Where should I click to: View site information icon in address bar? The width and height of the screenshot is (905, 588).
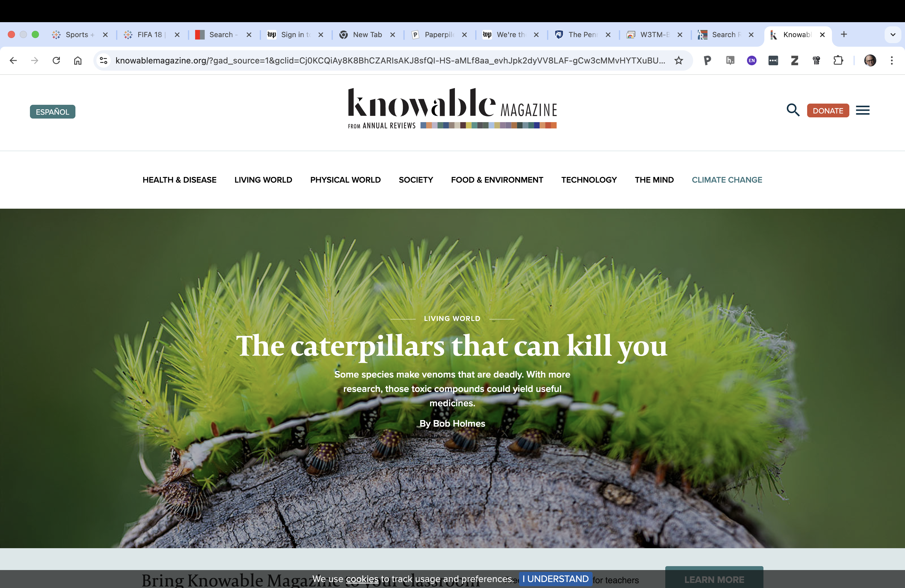tap(104, 60)
